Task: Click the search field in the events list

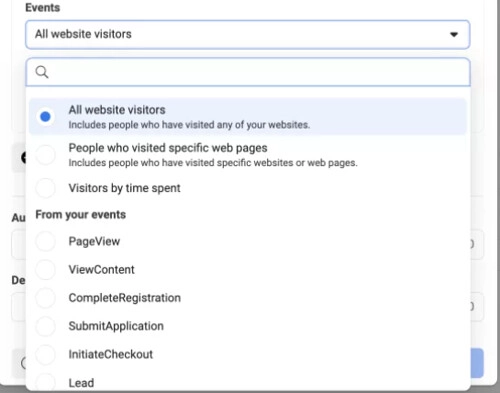Action: pyautogui.click(x=248, y=72)
